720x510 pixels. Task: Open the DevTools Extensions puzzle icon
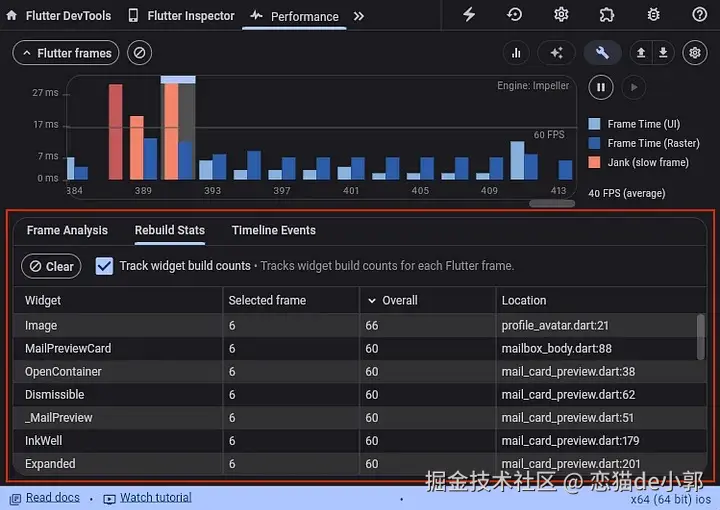point(607,15)
